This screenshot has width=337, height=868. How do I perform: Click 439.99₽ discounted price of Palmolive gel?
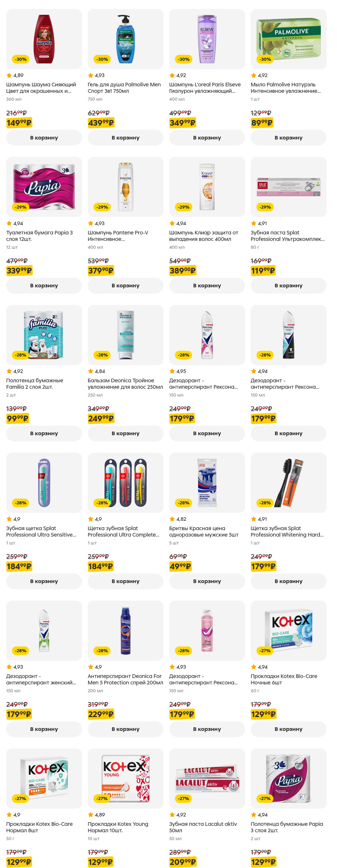[101, 123]
